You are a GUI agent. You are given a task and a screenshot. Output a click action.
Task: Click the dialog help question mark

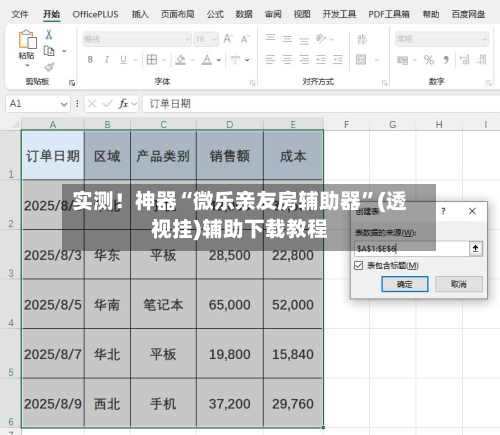point(443,211)
